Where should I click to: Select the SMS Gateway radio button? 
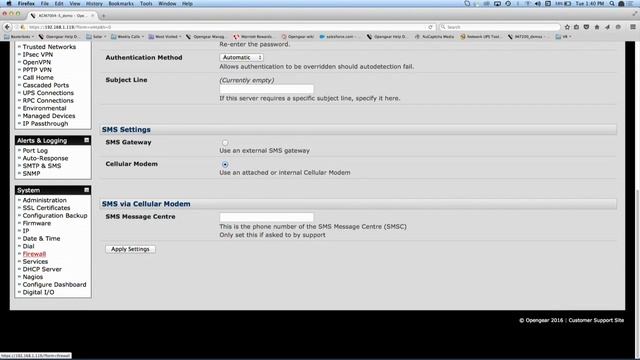tap(225, 143)
